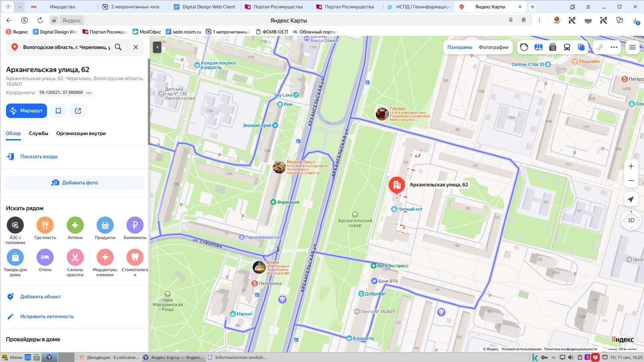
Task: Open the Меню button in the taskbar
Action: 12,357
